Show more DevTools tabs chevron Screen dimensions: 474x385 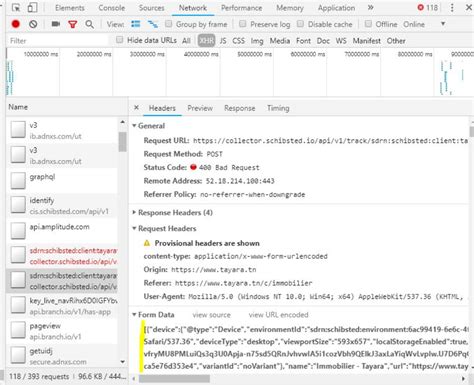[x=370, y=8]
